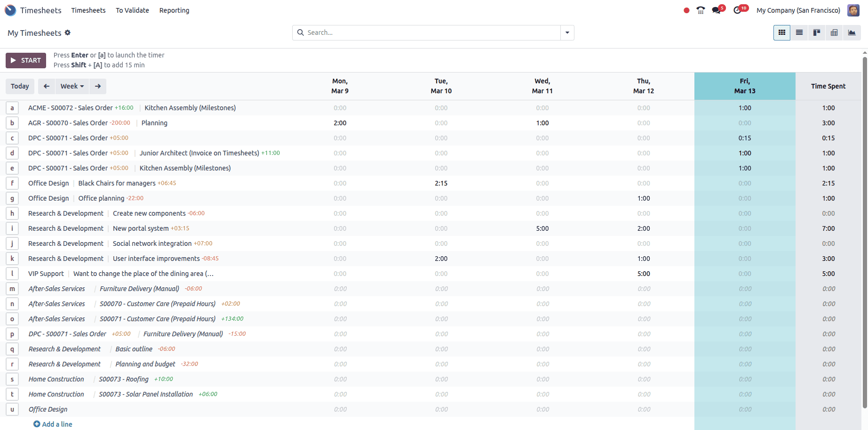Image resolution: width=868 pixels, height=430 pixels.
Task: Click the Search input field
Action: pyautogui.click(x=423, y=32)
